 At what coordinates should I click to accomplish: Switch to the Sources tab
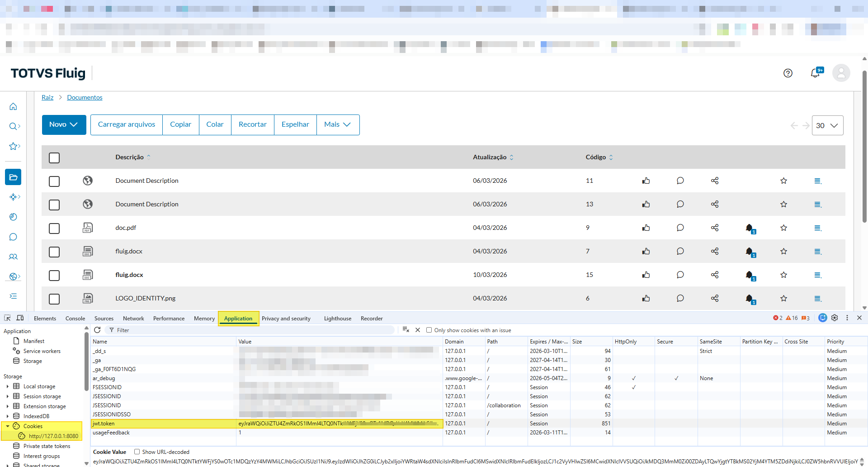[104, 318]
